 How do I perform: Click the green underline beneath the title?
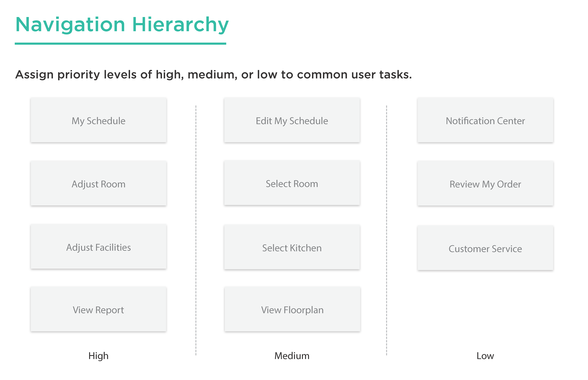point(120,44)
